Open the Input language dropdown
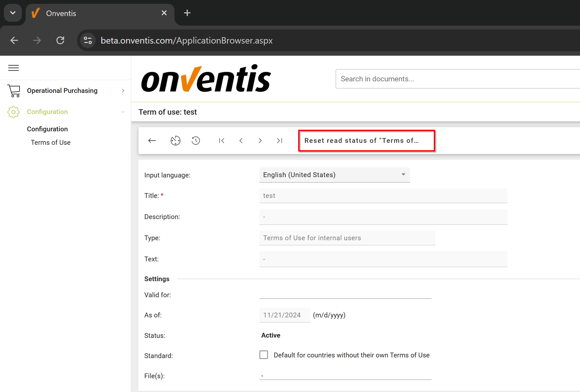 point(334,175)
